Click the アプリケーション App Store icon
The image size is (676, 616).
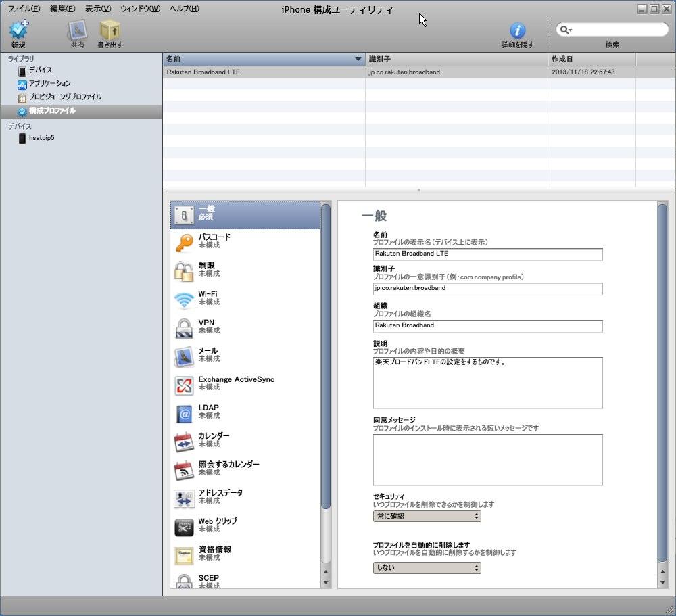click(22, 84)
